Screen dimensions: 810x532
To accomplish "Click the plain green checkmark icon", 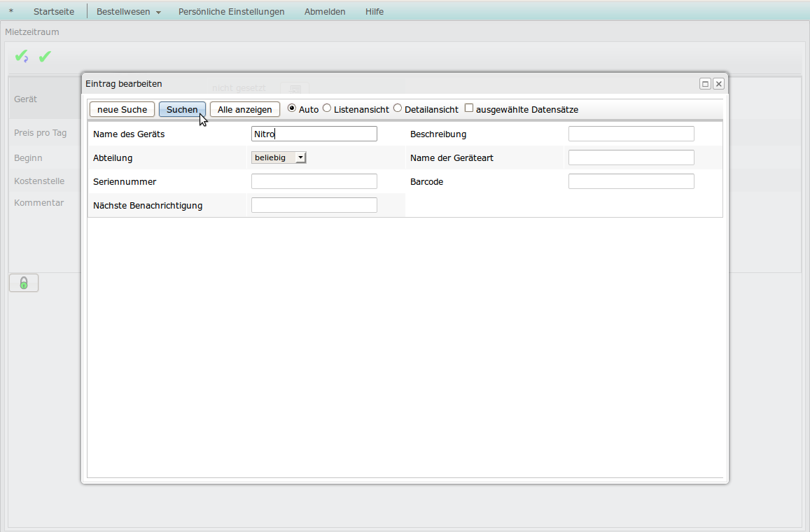I will point(45,57).
